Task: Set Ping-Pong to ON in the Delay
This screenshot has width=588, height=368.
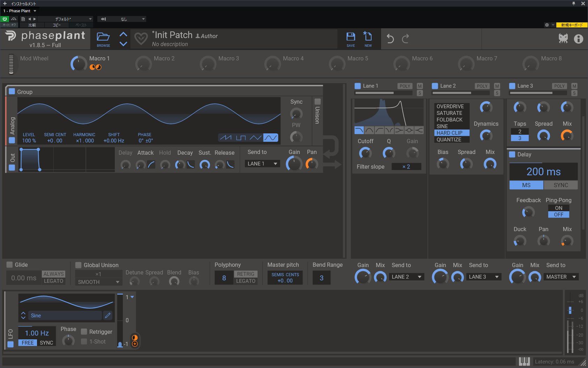Action: 558,208
